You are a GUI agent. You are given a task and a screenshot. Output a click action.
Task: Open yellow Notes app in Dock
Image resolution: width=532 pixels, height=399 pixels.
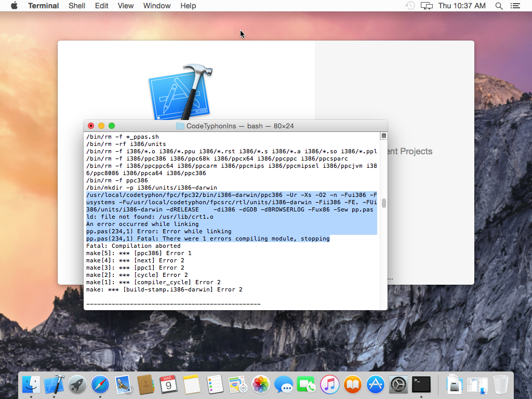192,385
